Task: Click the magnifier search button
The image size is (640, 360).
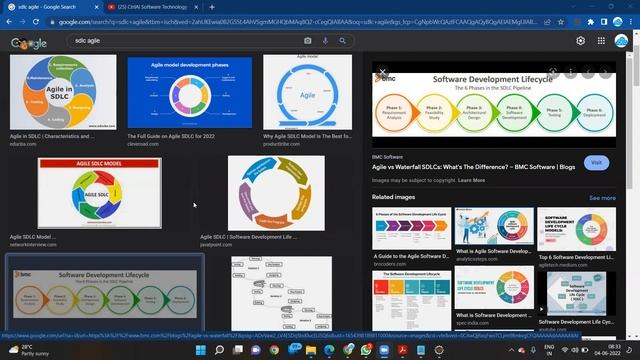Action: (x=342, y=40)
